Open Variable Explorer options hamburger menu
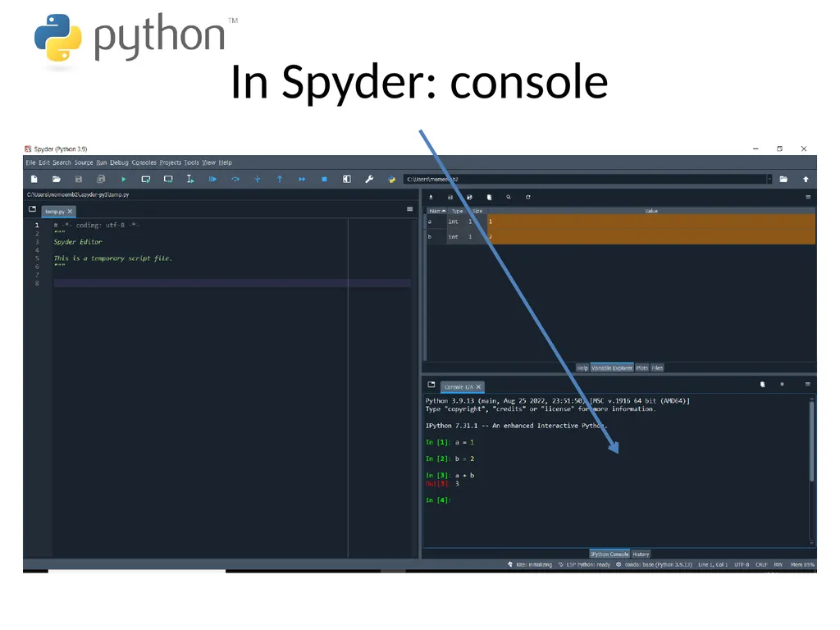840x630 pixels. [808, 198]
